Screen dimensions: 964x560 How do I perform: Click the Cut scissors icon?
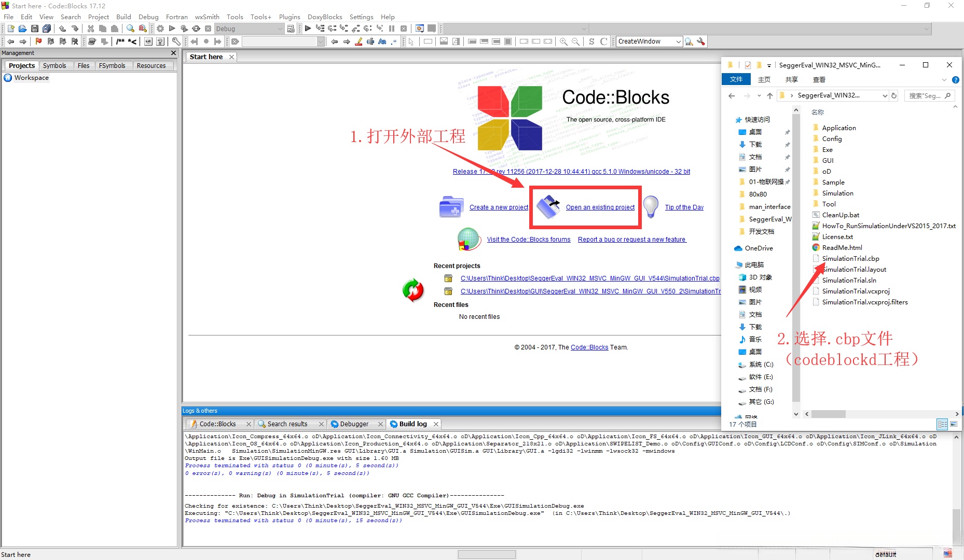click(x=91, y=29)
